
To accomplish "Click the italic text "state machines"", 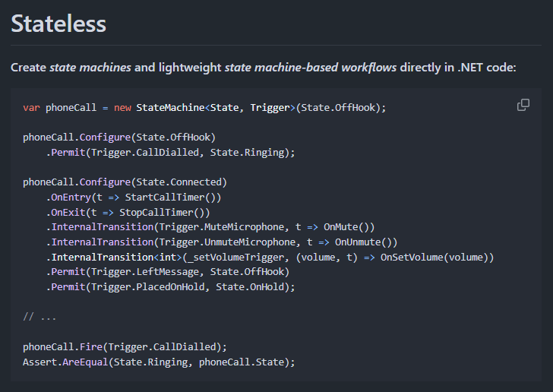I will click(90, 67).
